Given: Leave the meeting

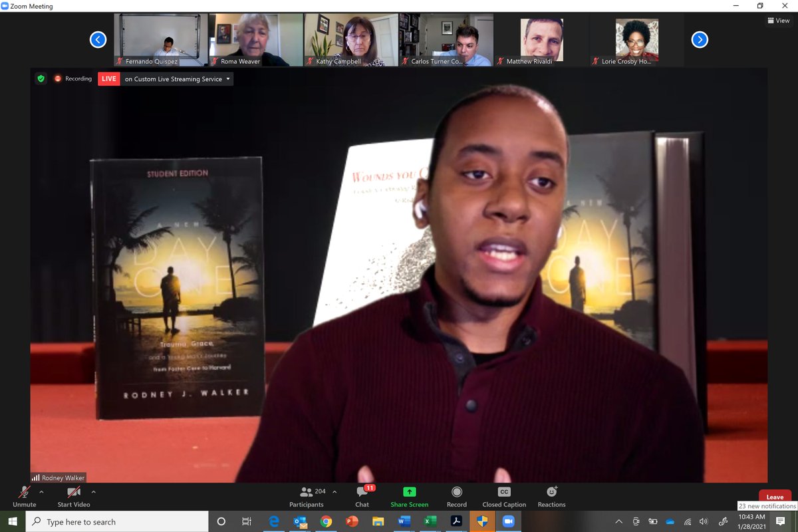Looking at the screenshot, I should (775, 496).
